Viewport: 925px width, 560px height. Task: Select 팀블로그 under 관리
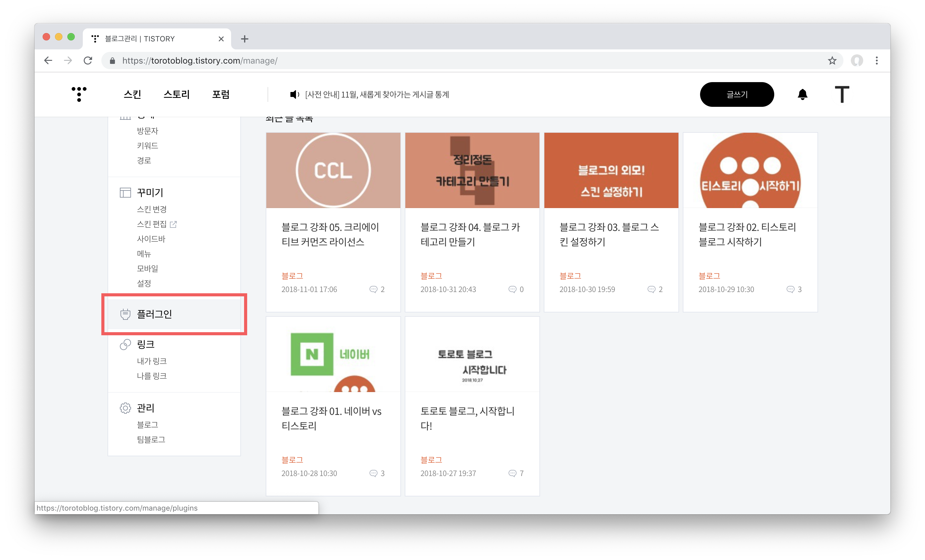[x=151, y=439]
